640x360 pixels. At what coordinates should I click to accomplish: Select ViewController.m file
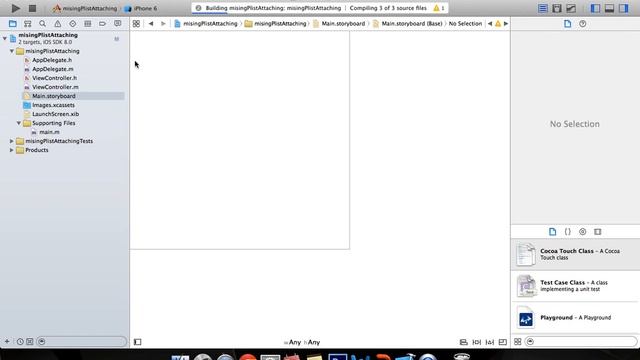55,87
